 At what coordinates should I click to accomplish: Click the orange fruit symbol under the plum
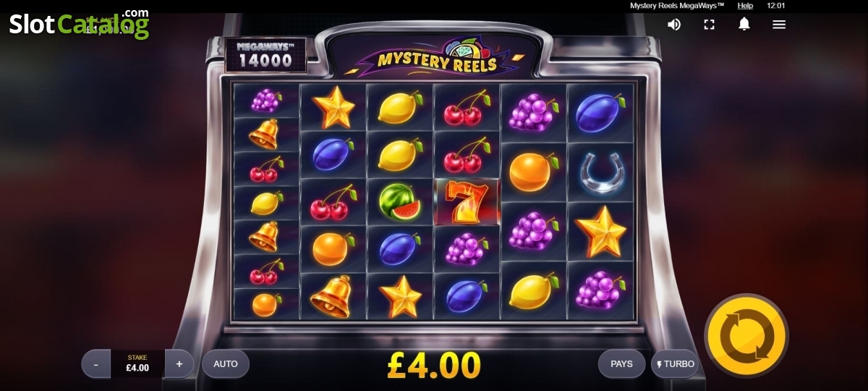tap(333, 248)
